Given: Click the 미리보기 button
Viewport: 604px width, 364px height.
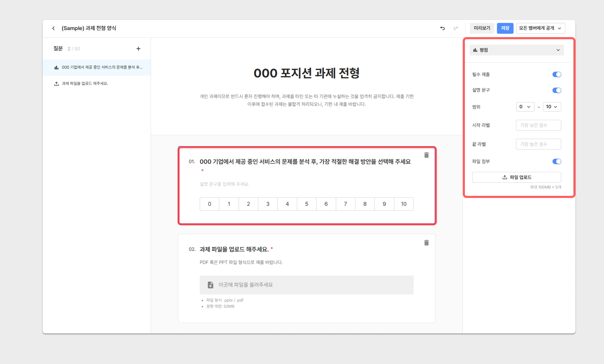Looking at the screenshot, I should click(482, 28).
